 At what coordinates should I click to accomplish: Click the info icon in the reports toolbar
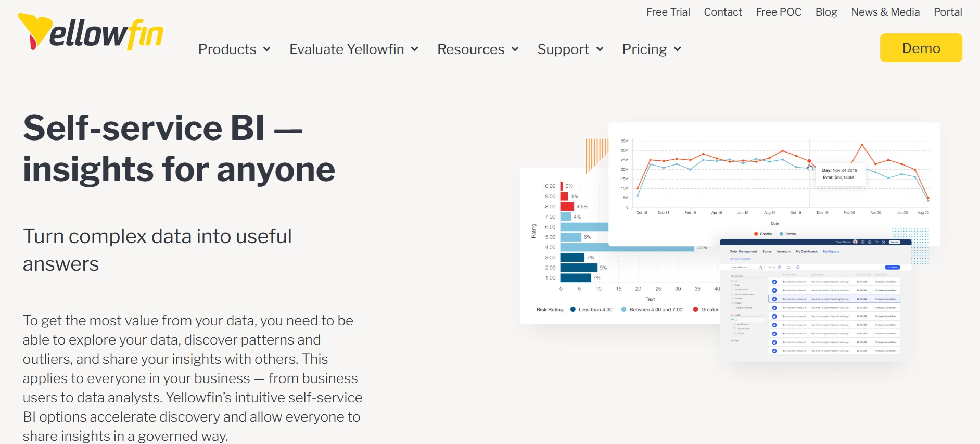(x=798, y=267)
